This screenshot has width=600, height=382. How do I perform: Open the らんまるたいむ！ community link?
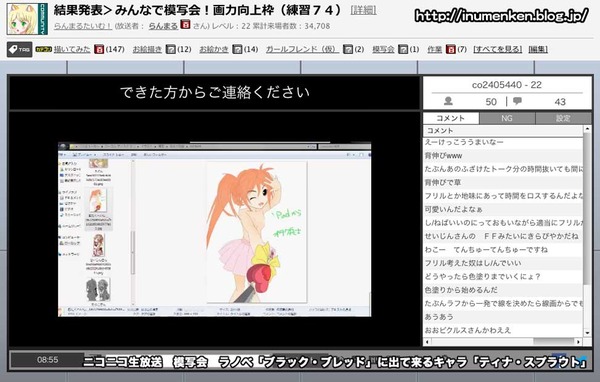(x=83, y=26)
